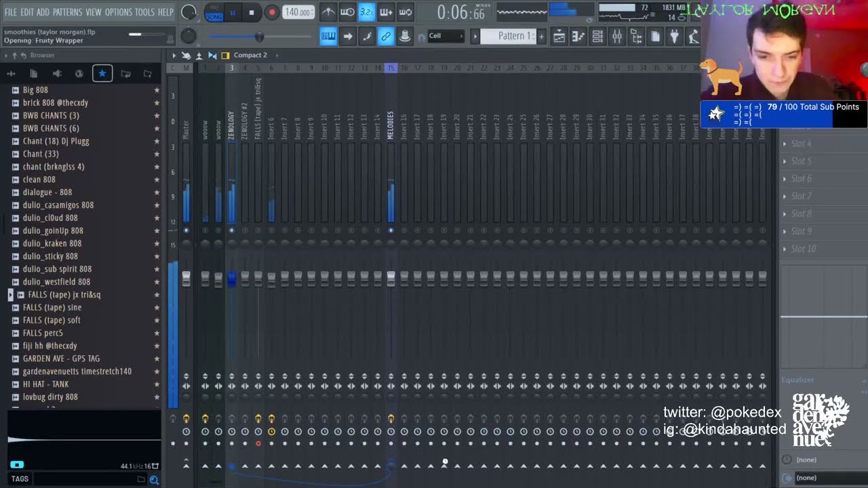Click the song position slider
Image resolution: width=868 pixels, height=488 pixels.
260,37
